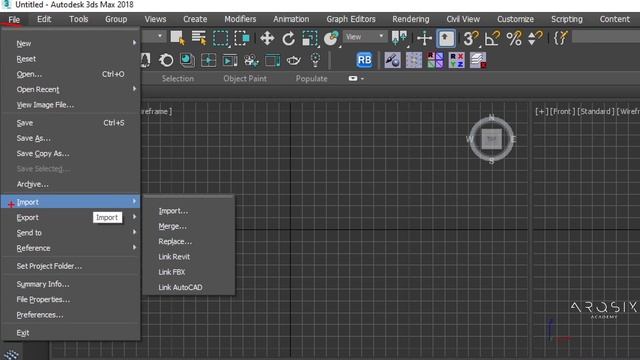Choose Import... in the submenu
The height and width of the screenshot is (360, 640).
click(173, 211)
